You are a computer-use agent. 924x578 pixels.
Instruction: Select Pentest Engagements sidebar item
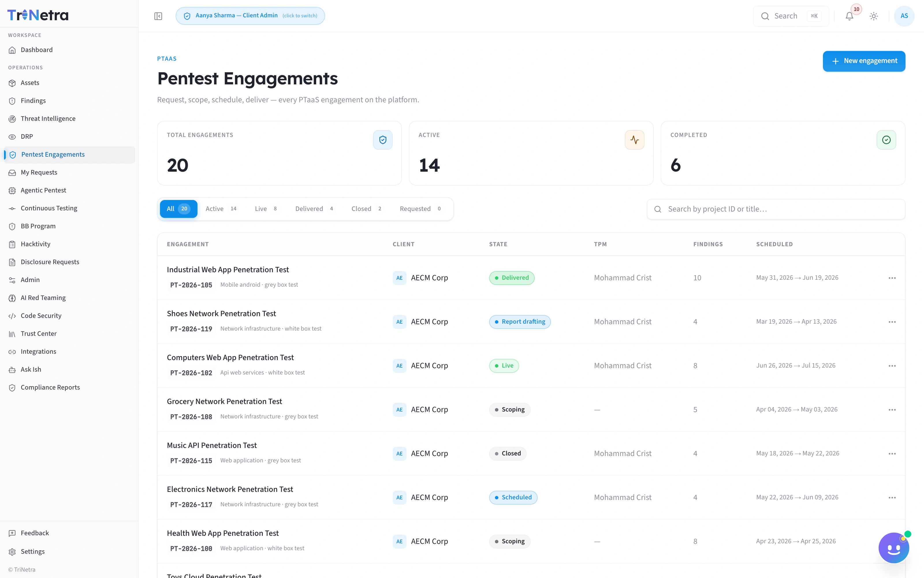[69, 155]
